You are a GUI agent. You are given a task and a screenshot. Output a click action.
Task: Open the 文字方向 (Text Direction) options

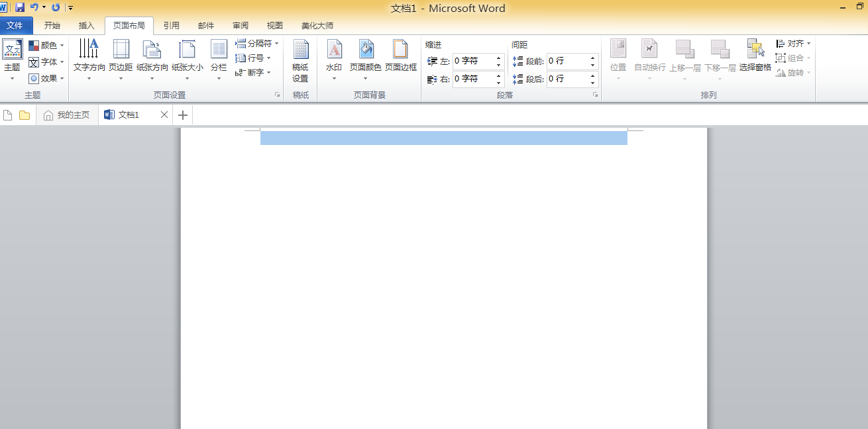(x=88, y=60)
